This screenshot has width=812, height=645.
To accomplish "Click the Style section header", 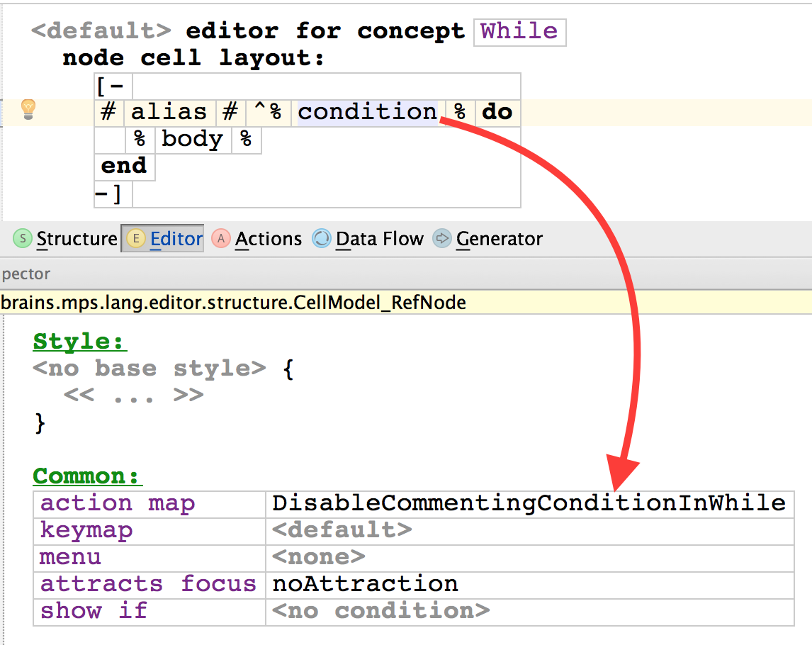I will coord(79,342).
